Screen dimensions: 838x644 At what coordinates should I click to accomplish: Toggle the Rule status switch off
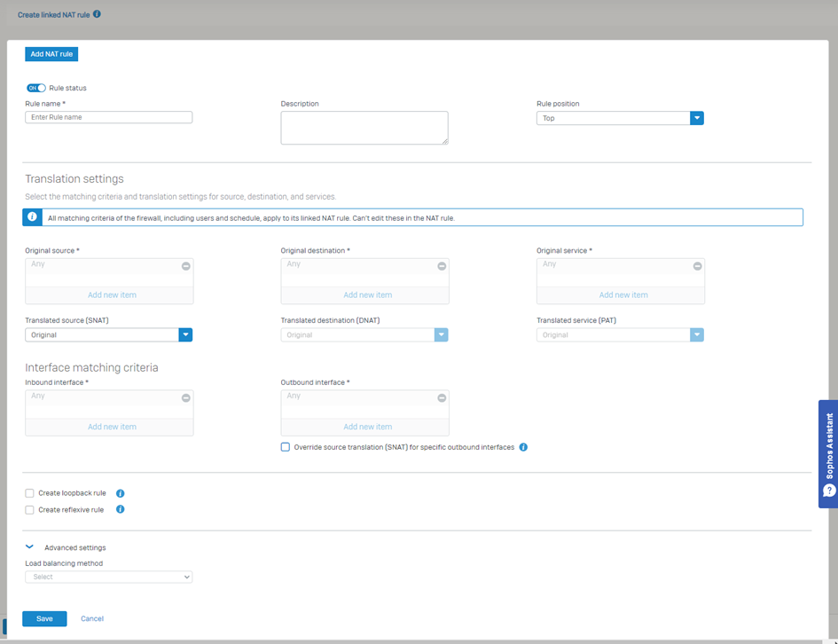[x=36, y=88]
